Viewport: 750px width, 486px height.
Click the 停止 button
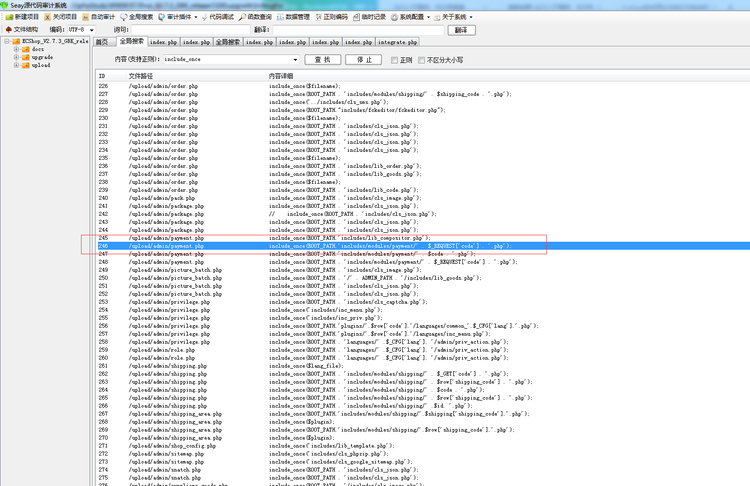364,60
